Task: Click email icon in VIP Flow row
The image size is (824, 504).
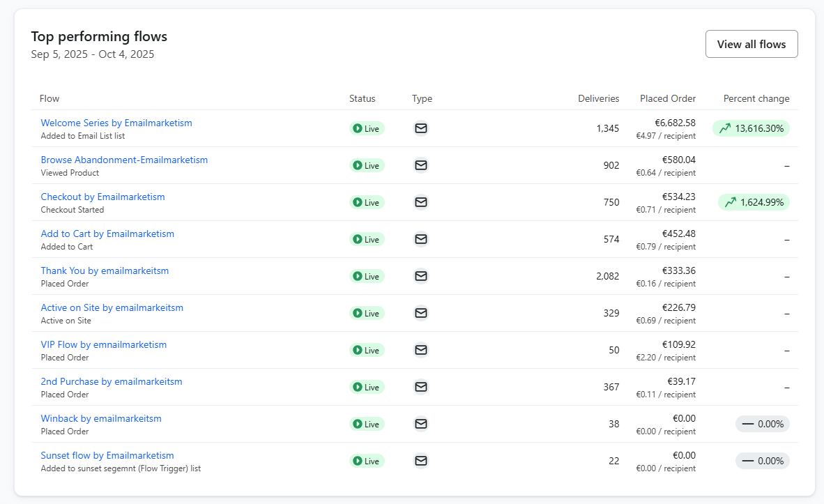Action: (421, 350)
